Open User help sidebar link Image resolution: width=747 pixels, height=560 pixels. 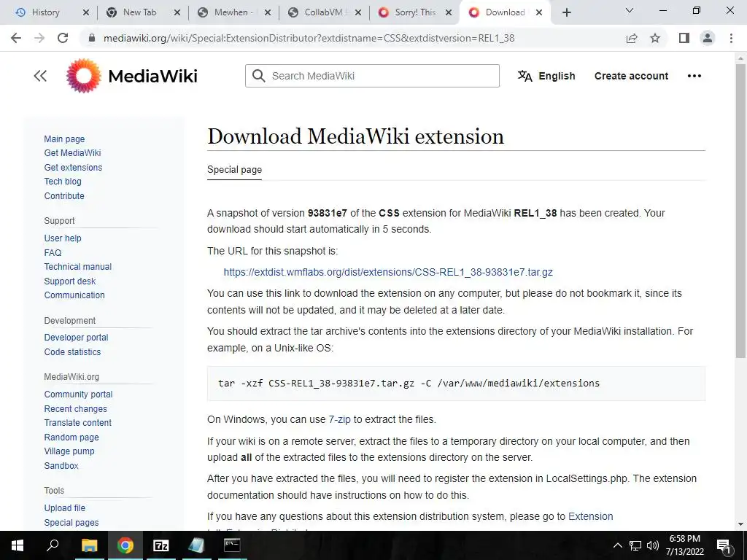tap(63, 238)
